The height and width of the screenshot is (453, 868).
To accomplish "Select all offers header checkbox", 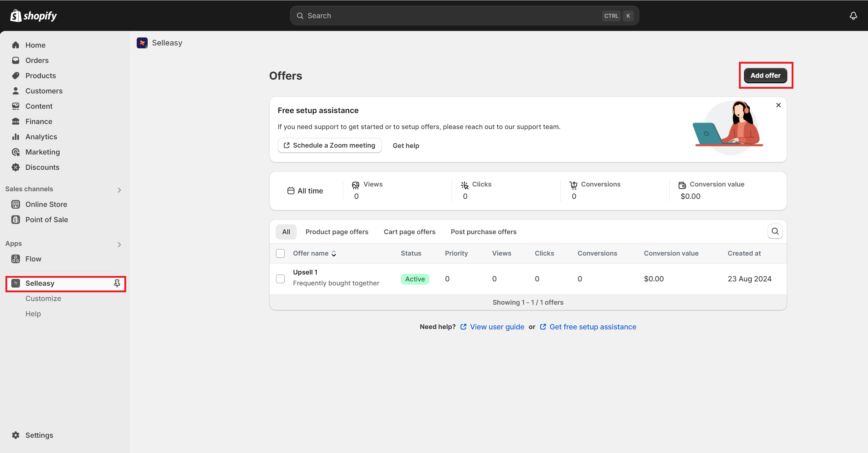I will [x=280, y=253].
